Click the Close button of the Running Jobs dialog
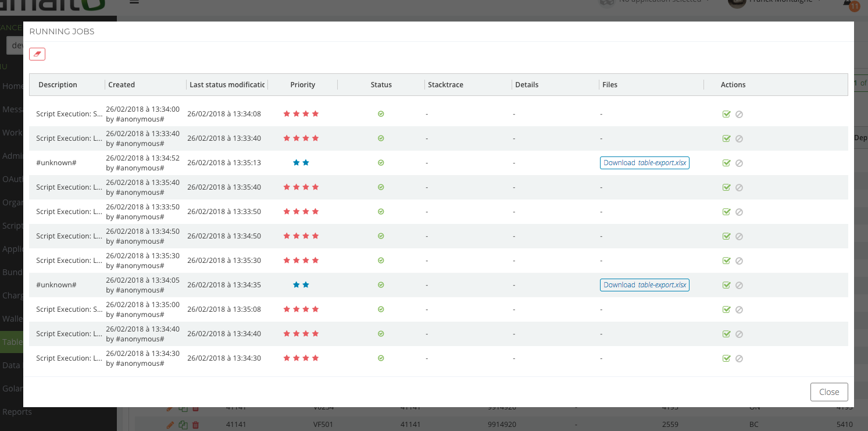 pos(829,391)
